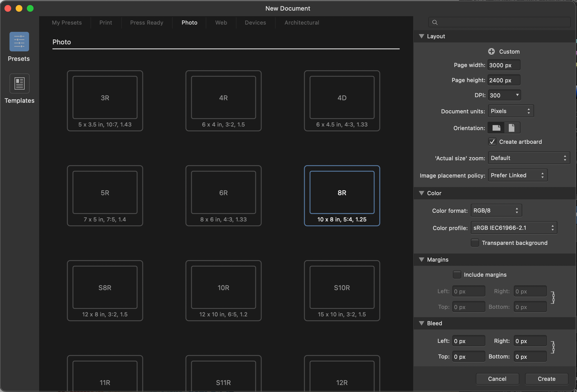
Task: Select portrait orientation icon
Action: point(512,128)
